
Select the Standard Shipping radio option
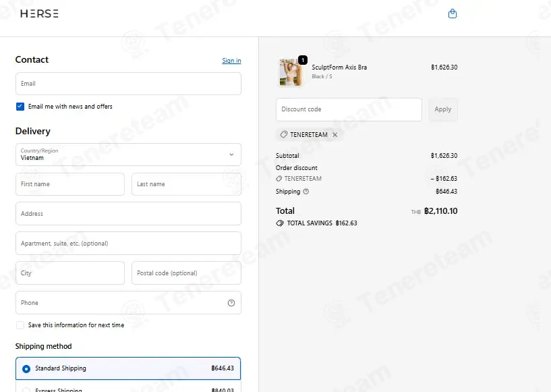point(26,369)
